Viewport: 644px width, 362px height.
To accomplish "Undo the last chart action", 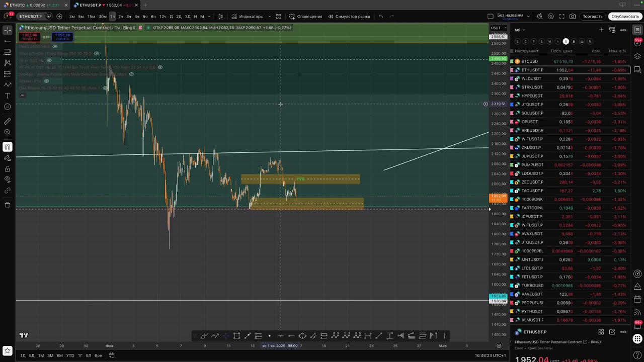I will (x=381, y=17).
